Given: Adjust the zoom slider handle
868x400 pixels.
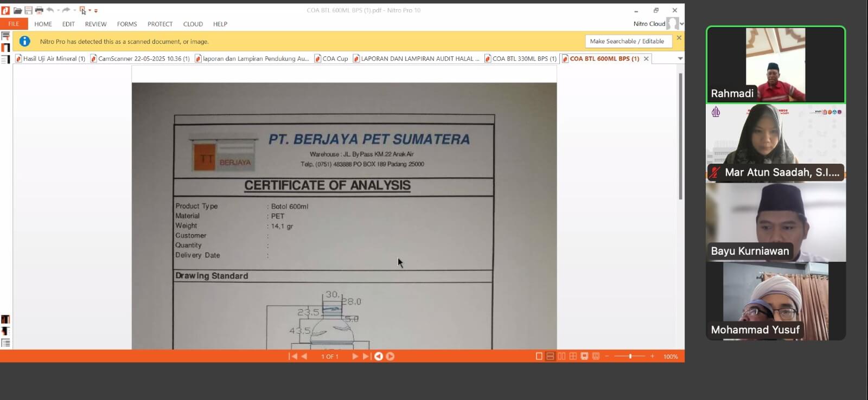Looking at the screenshot, I should coord(630,356).
